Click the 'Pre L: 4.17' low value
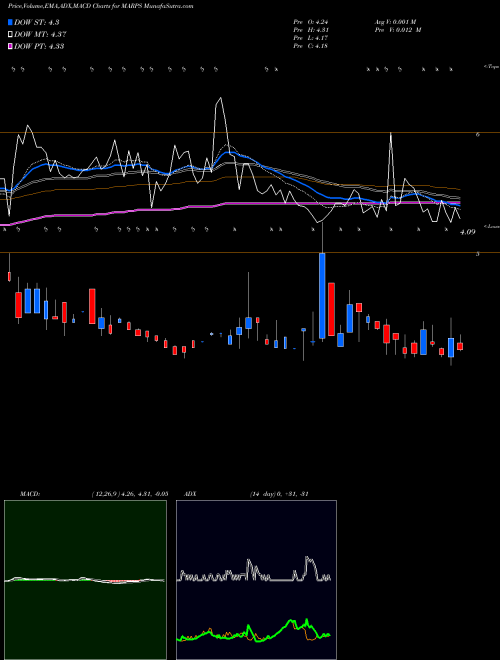The width and height of the screenshot is (500, 660). (x=311, y=38)
